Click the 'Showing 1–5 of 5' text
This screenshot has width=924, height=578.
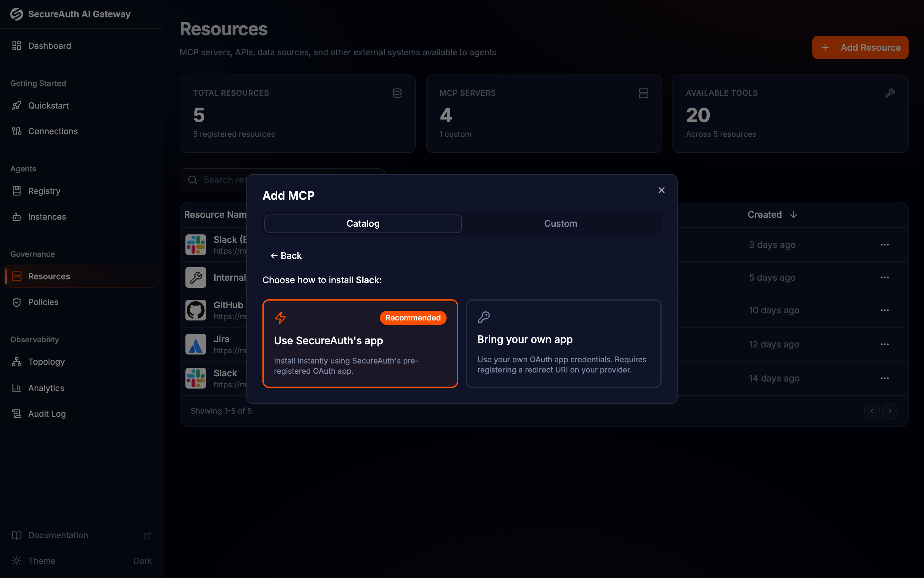pyautogui.click(x=221, y=411)
